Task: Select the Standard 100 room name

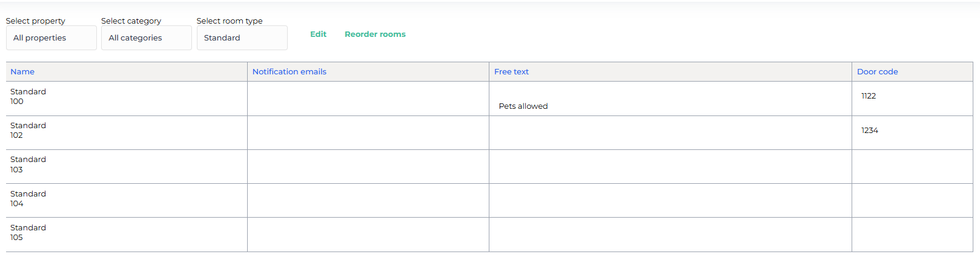Action: tap(28, 97)
